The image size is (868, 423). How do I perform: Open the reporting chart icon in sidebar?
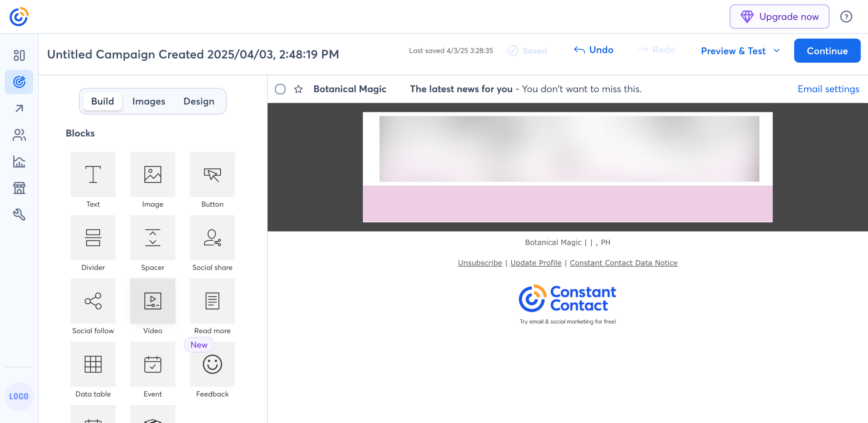pyautogui.click(x=19, y=161)
